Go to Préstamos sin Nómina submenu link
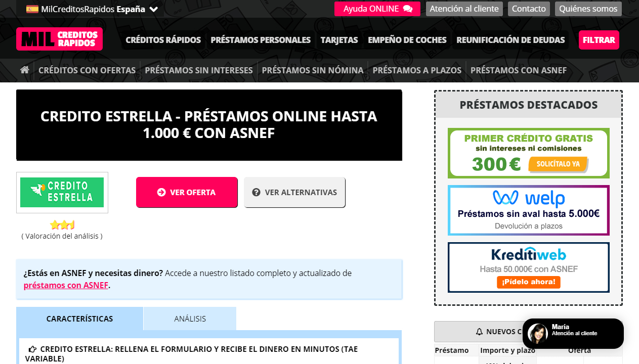Image resolution: width=639 pixels, height=364 pixels. (x=312, y=70)
